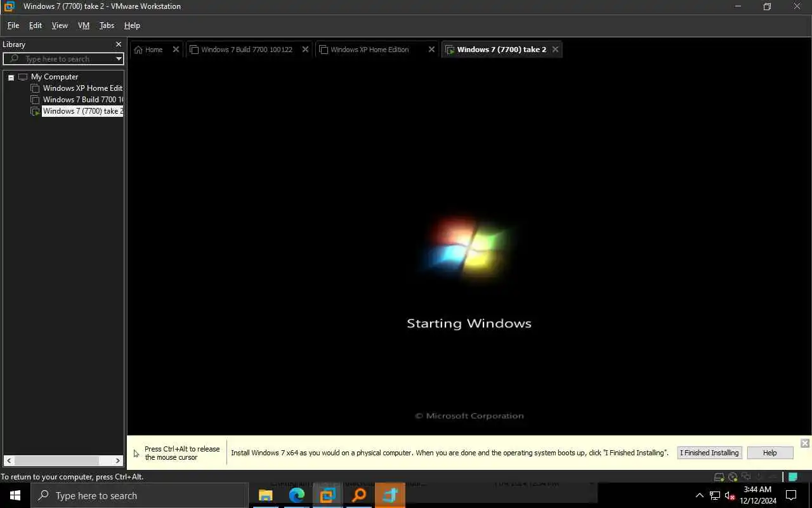Click the CD/DVD drive status icon
The image size is (812, 508).
[733, 477]
